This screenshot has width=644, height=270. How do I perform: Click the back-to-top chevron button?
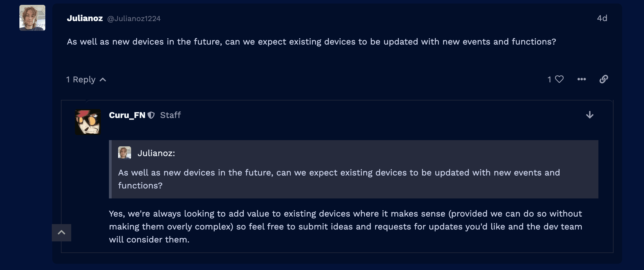(61, 232)
